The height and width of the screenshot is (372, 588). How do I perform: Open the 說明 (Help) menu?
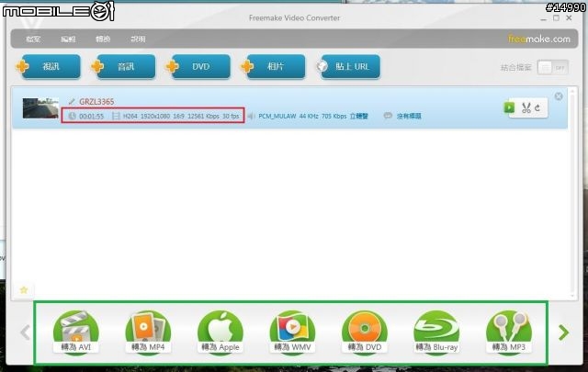(x=138, y=39)
